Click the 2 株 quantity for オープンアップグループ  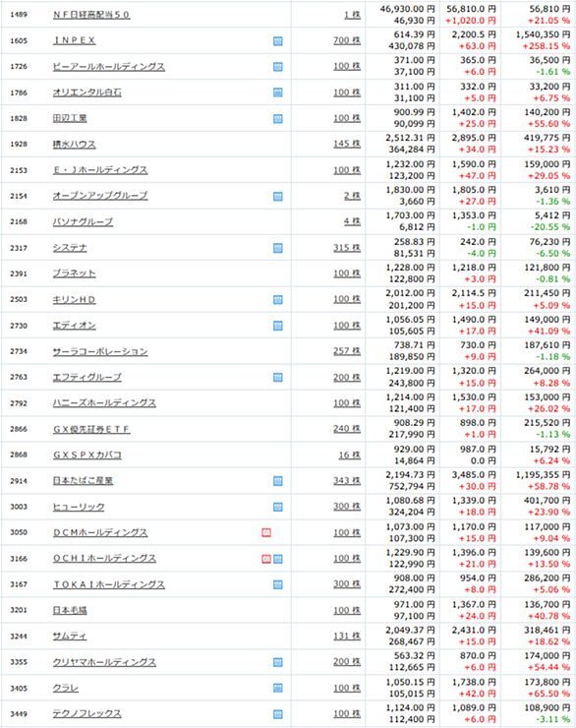click(352, 196)
